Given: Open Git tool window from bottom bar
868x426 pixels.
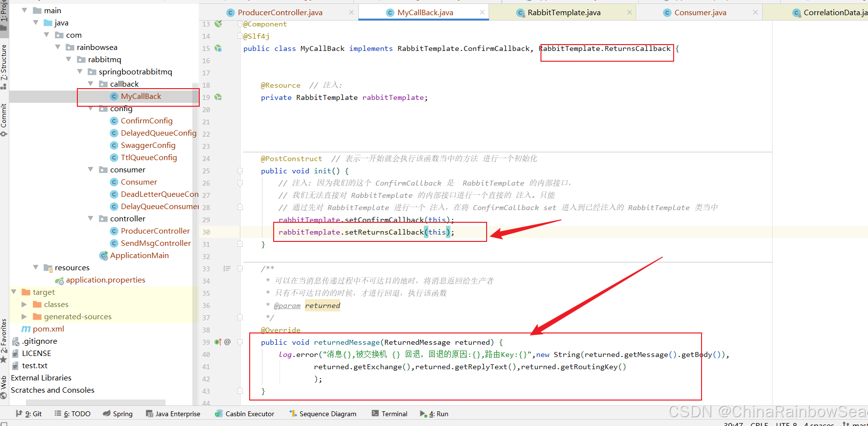Looking at the screenshot, I should (29, 414).
